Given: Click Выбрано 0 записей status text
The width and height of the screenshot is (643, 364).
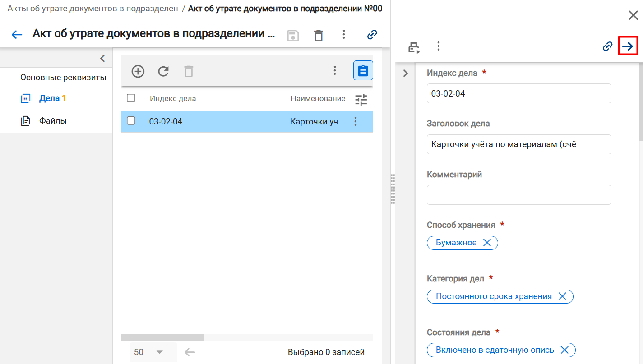Looking at the screenshot, I should point(326,352).
